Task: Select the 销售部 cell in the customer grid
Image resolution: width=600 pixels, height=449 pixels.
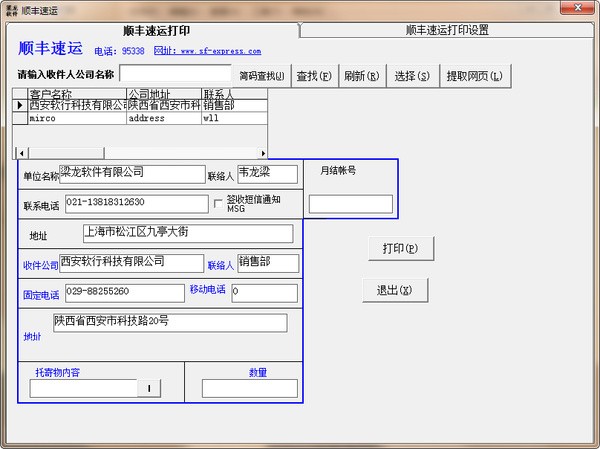Action: [x=234, y=105]
